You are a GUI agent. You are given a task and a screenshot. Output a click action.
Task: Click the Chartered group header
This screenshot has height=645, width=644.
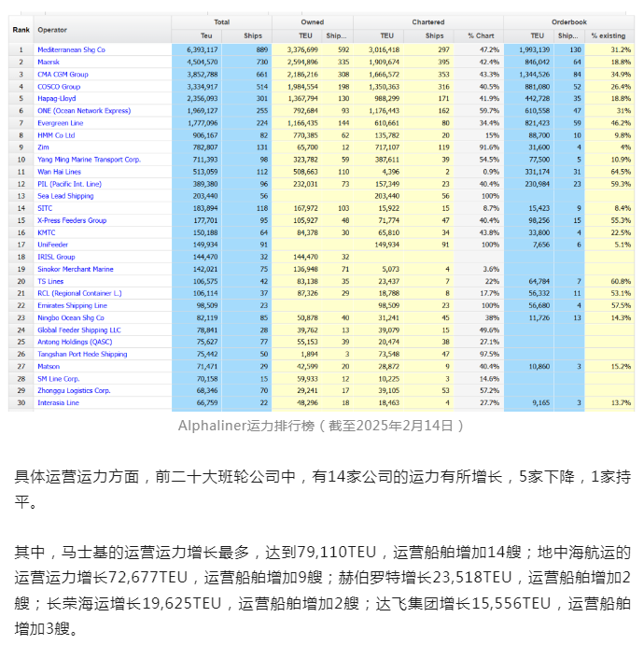[428, 22]
